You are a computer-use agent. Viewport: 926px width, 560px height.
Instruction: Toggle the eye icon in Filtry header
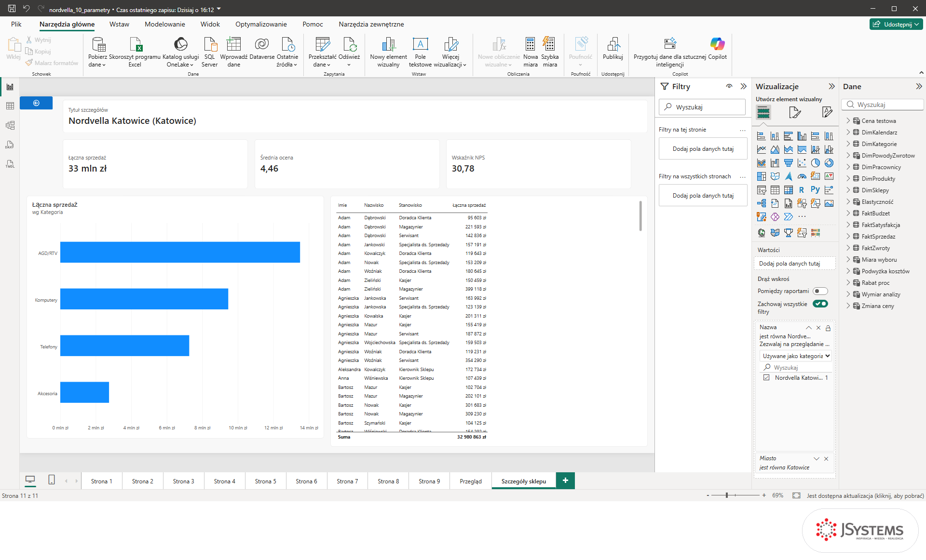pos(729,86)
